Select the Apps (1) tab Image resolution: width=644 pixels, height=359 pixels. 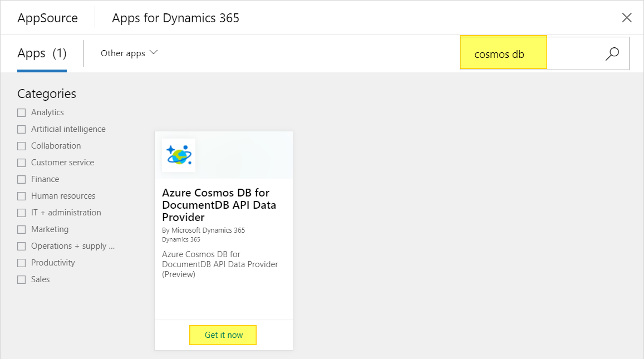pos(42,53)
